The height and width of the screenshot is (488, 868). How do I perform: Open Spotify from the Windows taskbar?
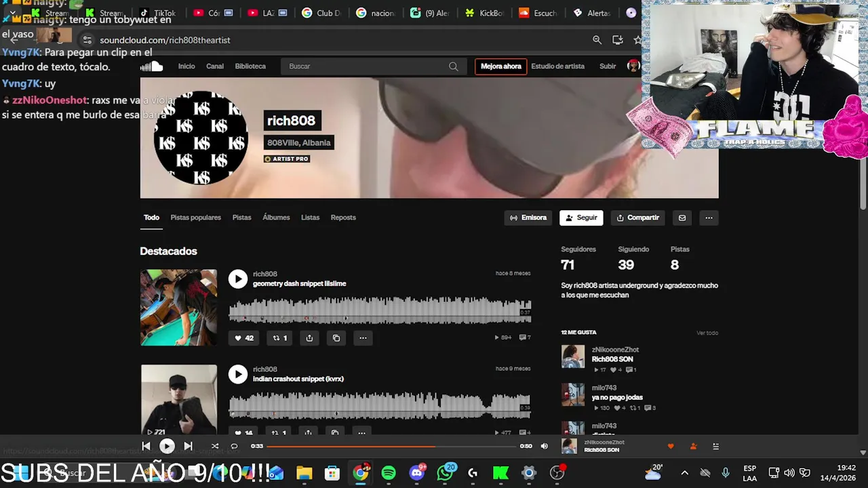(389, 473)
